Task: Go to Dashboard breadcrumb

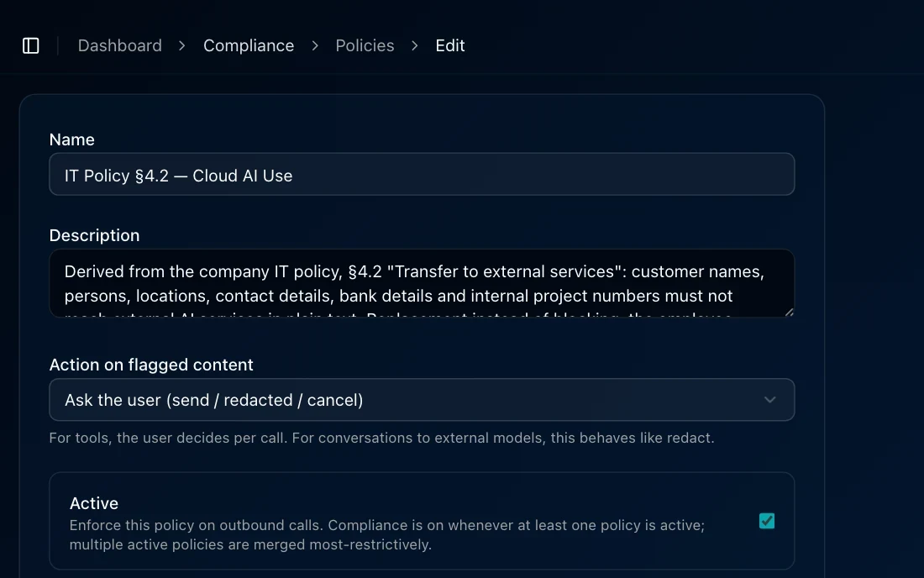Action: click(119, 45)
